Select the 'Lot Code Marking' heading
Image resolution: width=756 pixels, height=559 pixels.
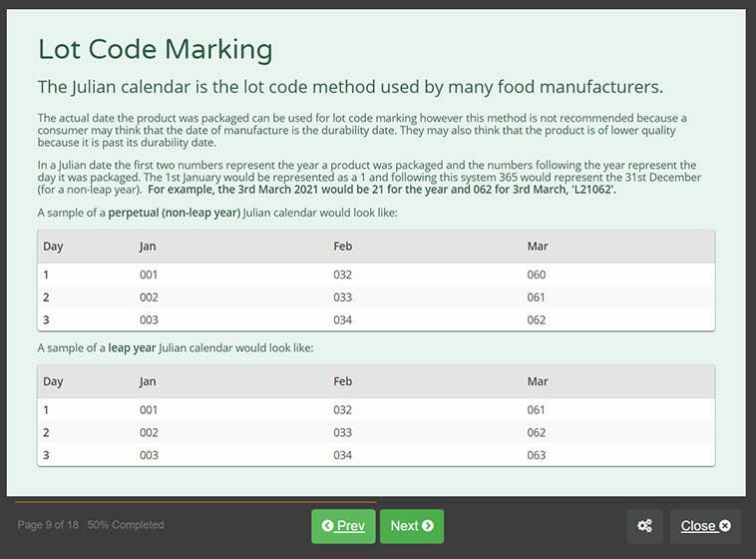155,49
